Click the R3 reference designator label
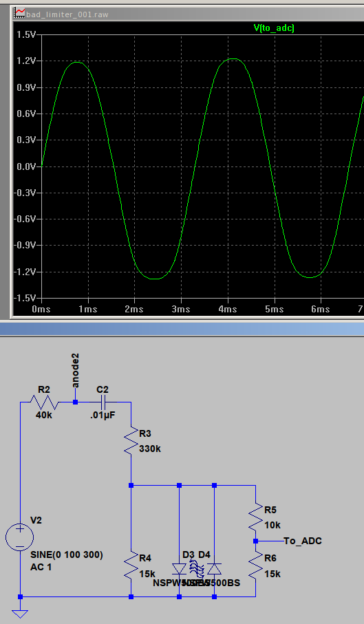Image resolution: width=364 pixels, height=624 pixels. click(145, 433)
